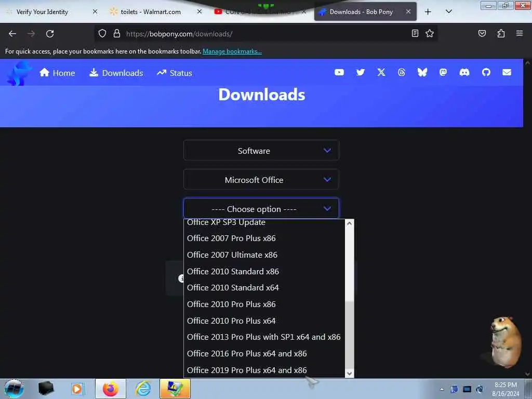Open the Microsoft Office dropdown
532x399 pixels.
point(261,179)
